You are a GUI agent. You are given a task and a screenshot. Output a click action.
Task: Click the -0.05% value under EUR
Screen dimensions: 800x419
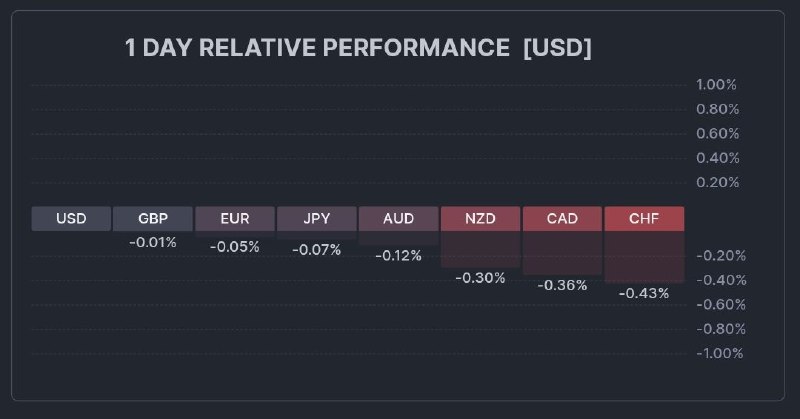[235, 246]
